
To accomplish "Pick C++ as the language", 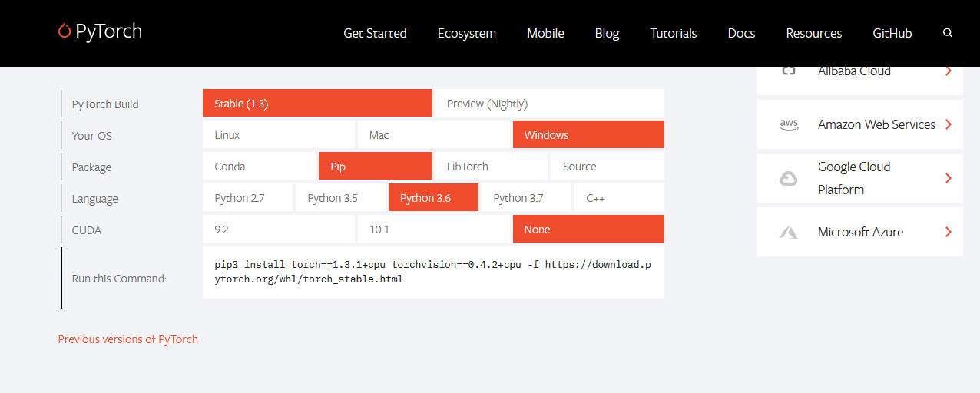I will [x=619, y=197].
